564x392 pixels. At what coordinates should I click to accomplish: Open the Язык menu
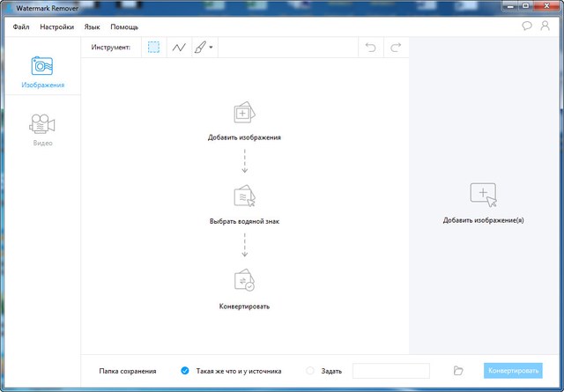click(x=92, y=27)
